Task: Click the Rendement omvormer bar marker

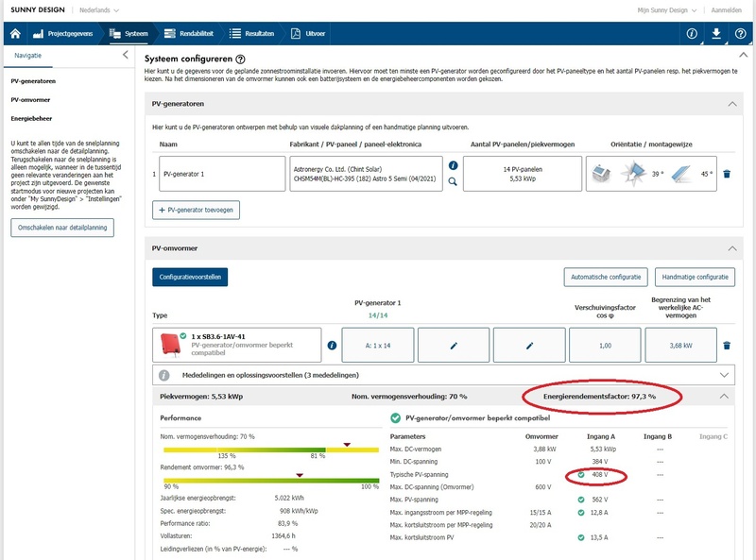Action: pos(300,475)
